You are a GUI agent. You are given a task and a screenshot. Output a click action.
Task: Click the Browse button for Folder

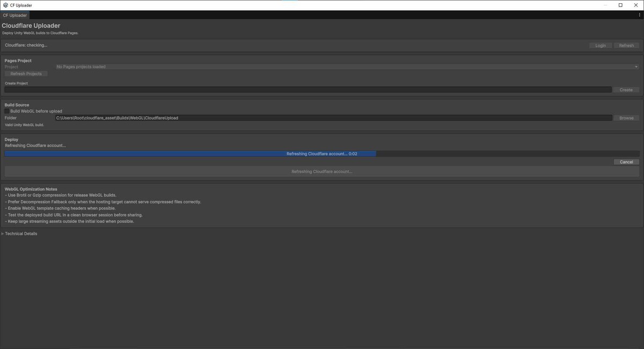click(x=626, y=118)
